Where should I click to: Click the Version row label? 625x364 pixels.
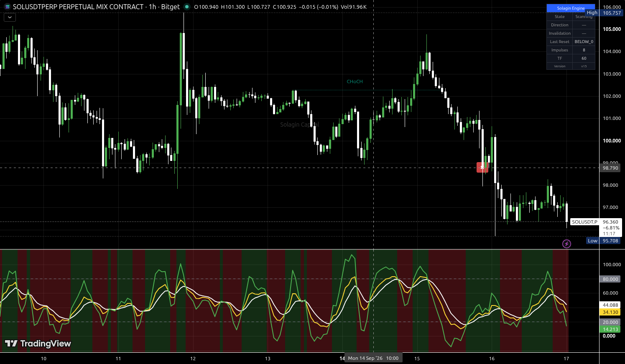[x=560, y=66]
